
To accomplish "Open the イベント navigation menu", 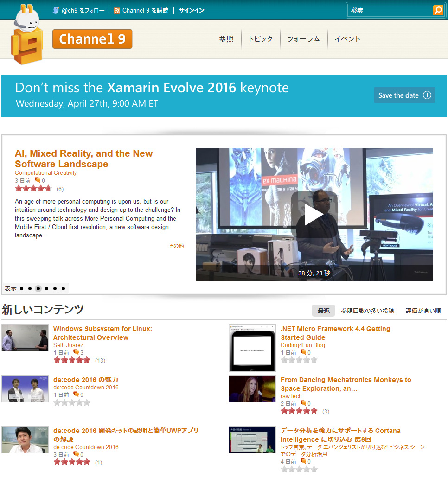I will pos(347,39).
